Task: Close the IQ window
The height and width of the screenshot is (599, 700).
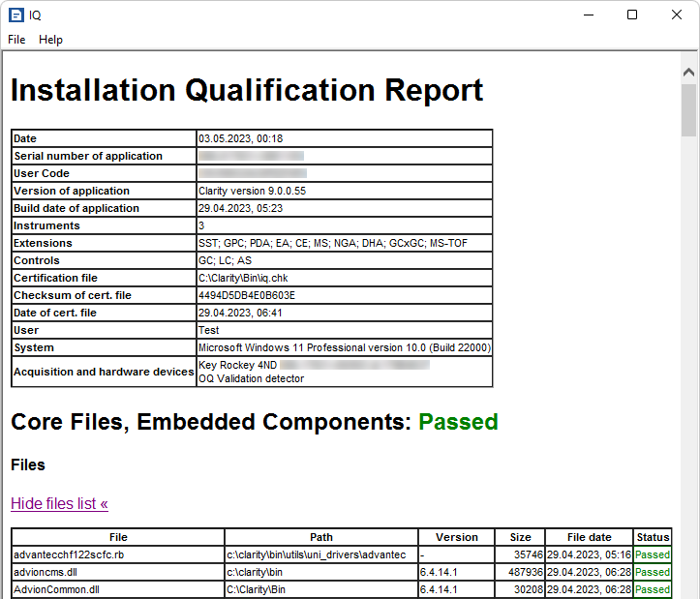Action: pos(677,15)
